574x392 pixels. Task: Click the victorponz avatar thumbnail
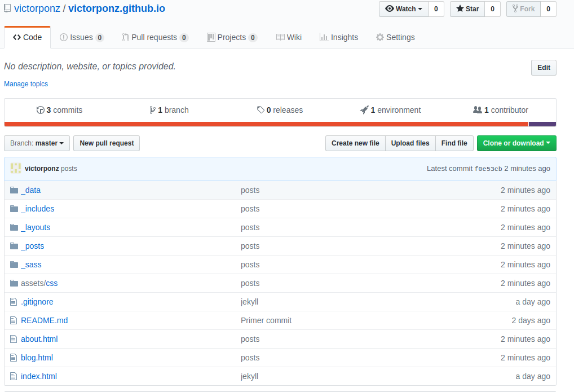(16, 168)
